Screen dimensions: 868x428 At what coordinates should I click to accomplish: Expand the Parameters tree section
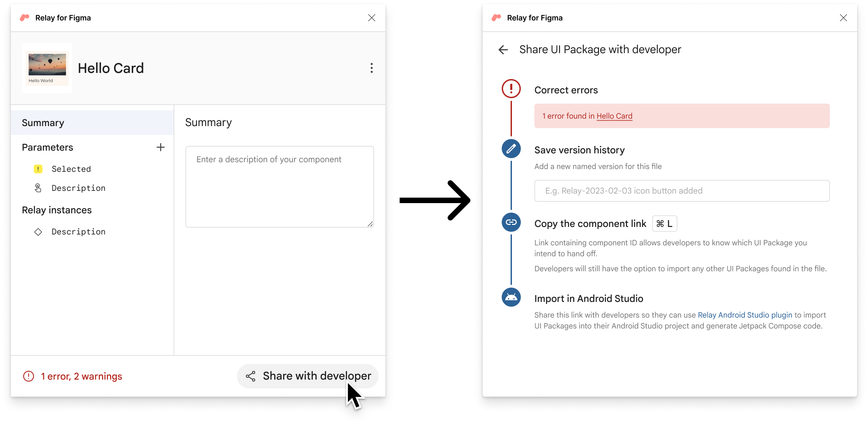[x=47, y=147]
